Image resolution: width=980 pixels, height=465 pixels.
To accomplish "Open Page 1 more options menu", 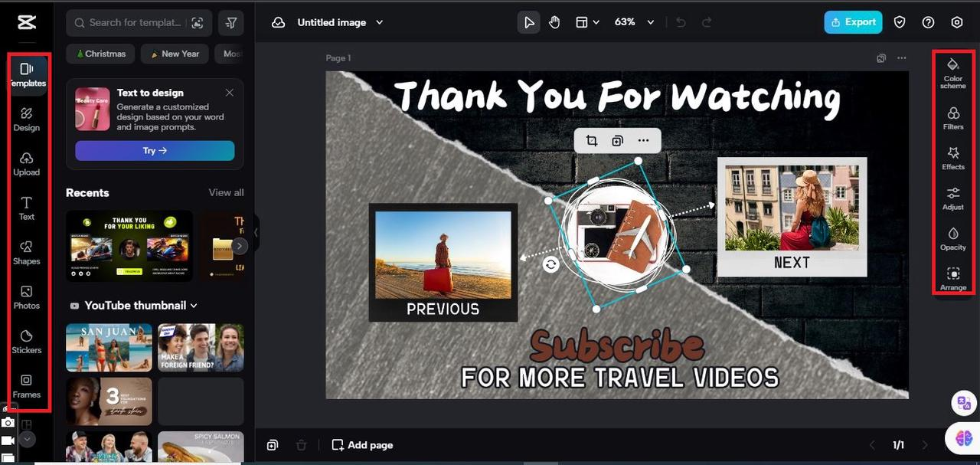I will pyautogui.click(x=901, y=58).
